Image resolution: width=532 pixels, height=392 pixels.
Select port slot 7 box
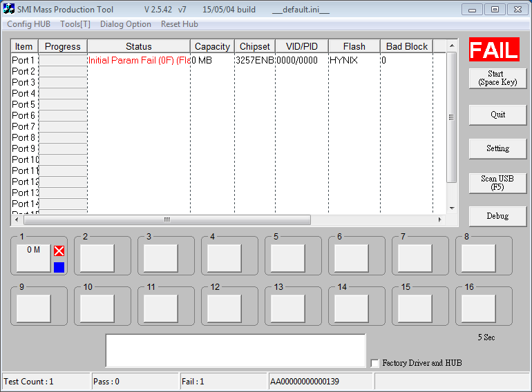pos(415,258)
